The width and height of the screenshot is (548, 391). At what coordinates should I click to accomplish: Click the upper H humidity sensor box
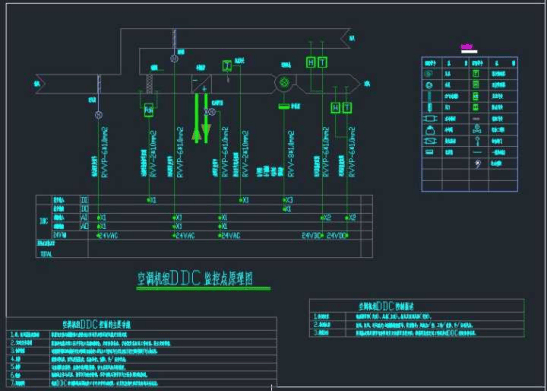(x=311, y=62)
